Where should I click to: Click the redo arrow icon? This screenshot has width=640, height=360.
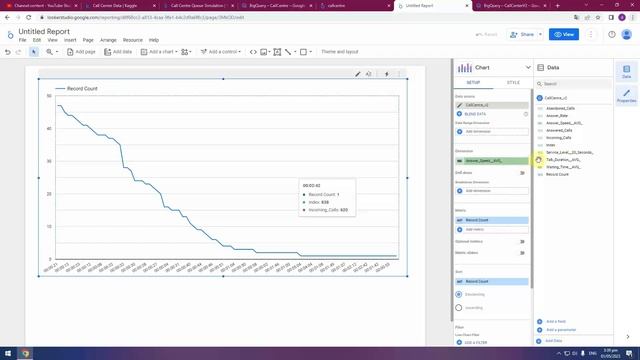(x=18, y=52)
